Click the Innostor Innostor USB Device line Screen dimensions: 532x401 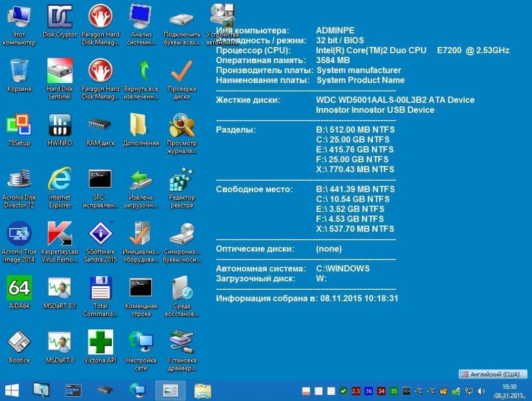375,110
